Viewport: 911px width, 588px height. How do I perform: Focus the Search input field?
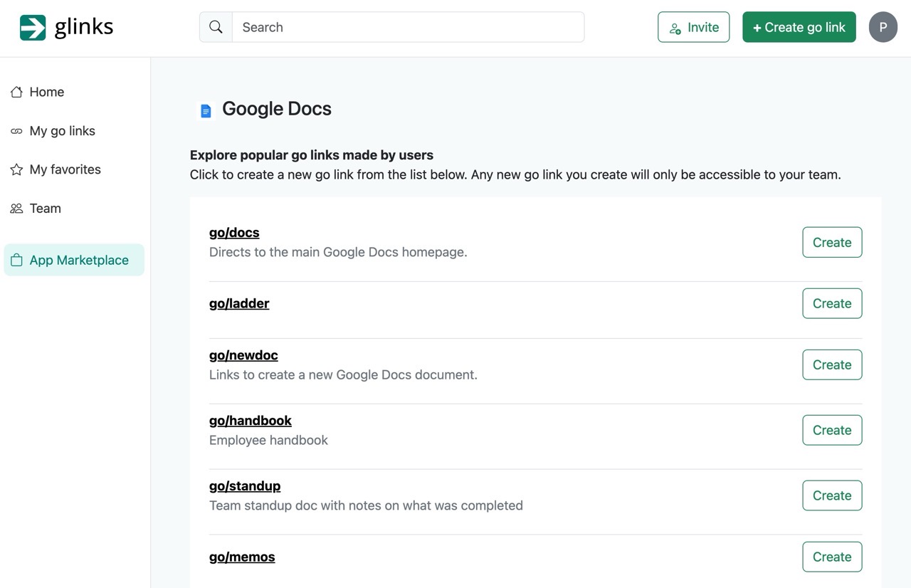coord(408,27)
